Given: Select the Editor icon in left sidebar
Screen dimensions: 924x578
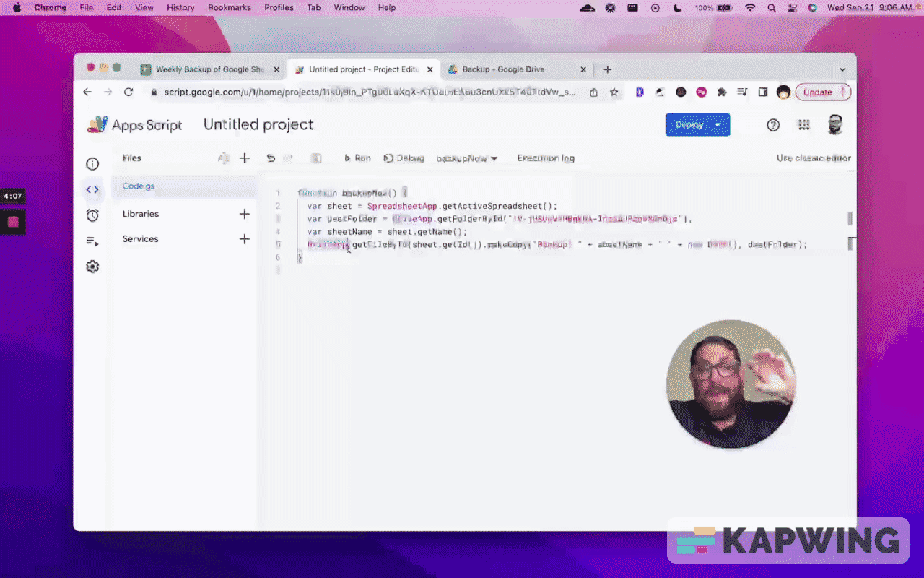Looking at the screenshot, I should pos(92,189).
